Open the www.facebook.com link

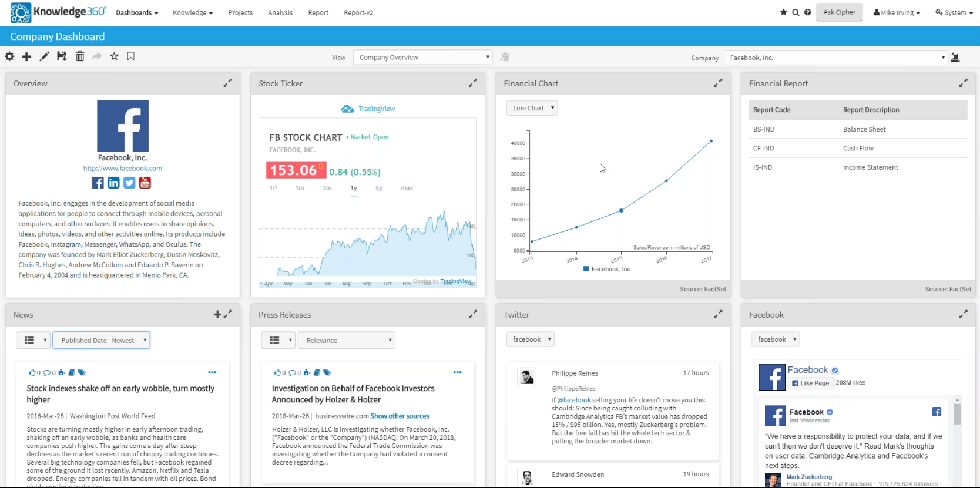click(123, 168)
